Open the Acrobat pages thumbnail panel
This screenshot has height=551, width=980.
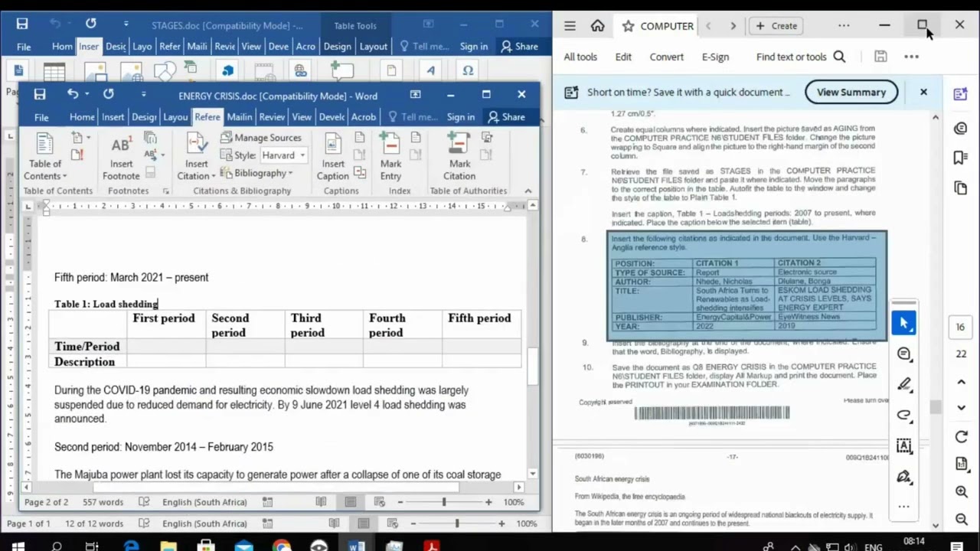tap(961, 188)
